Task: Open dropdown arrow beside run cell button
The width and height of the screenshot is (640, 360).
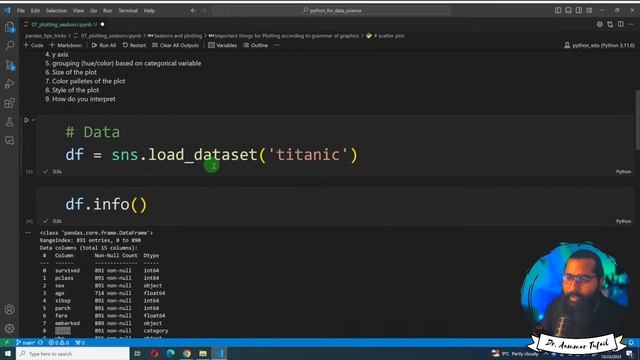Action: (33, 120)
